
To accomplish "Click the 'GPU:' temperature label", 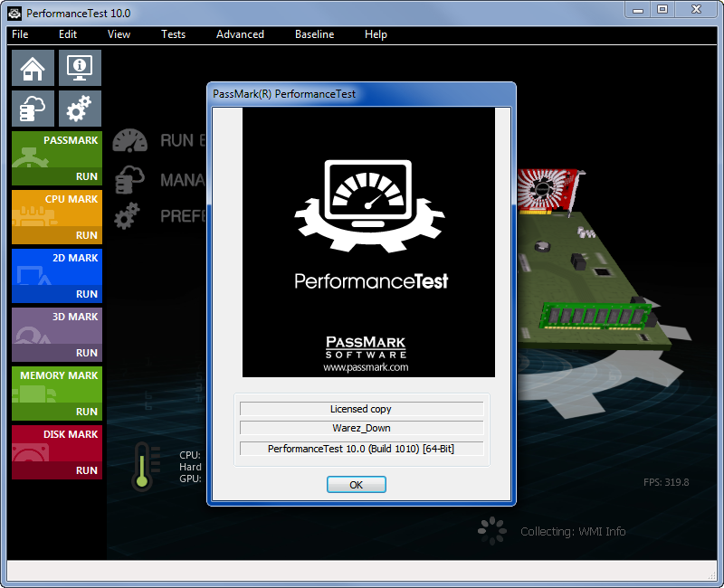I will coord(190,479).
